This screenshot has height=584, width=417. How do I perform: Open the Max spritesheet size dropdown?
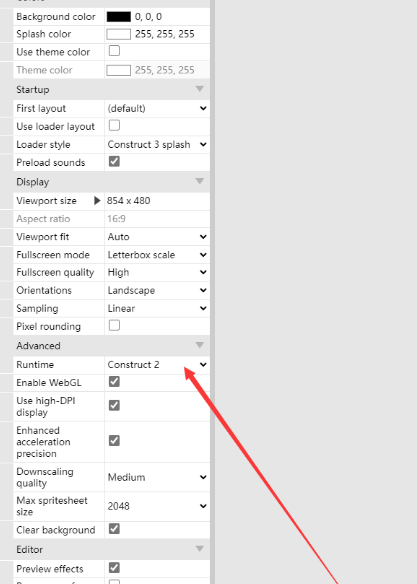157,506
